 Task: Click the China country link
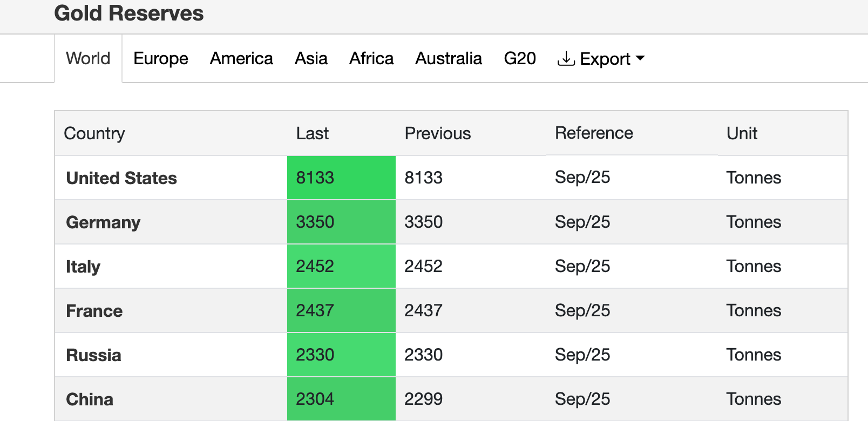coord(90,399)
